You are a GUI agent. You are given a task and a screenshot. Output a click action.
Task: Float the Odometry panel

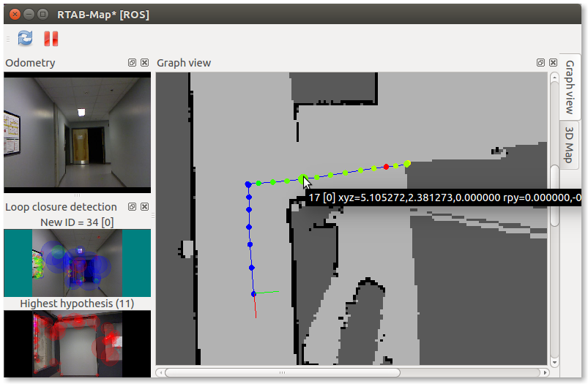click(x=132, y=63)
